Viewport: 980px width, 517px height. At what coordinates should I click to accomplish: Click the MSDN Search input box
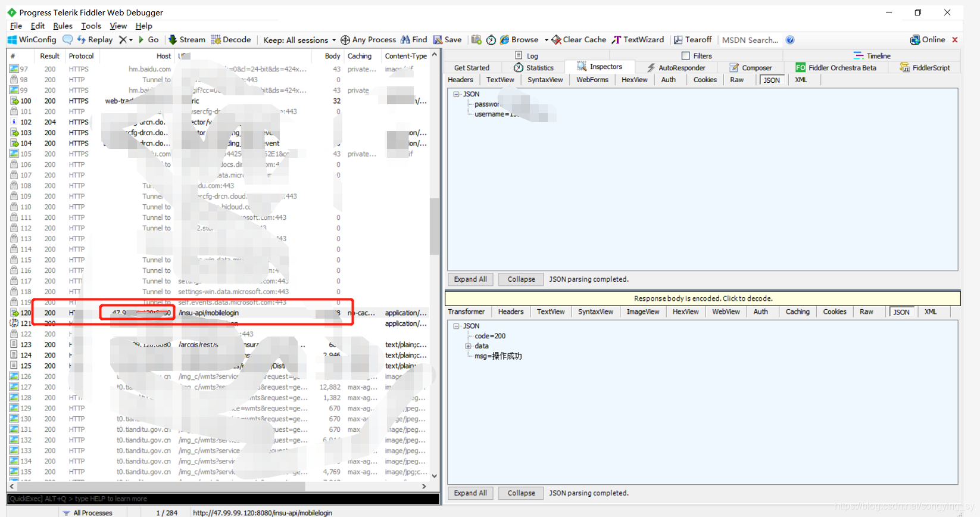750,40
